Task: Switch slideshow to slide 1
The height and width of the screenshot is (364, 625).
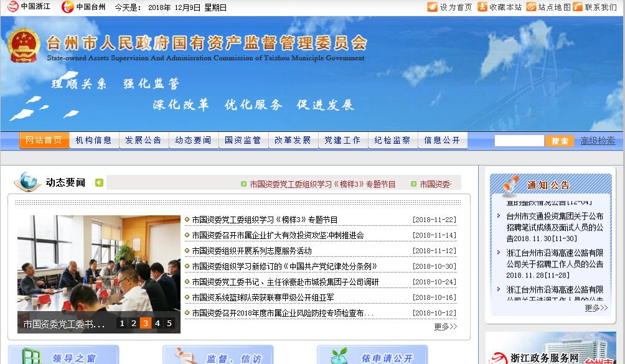Action: coord(122,323)
